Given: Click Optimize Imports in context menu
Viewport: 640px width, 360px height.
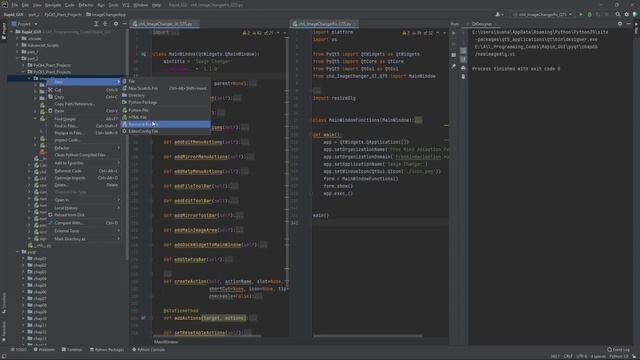Looking at the screenshot, I should tap(83, 178).
